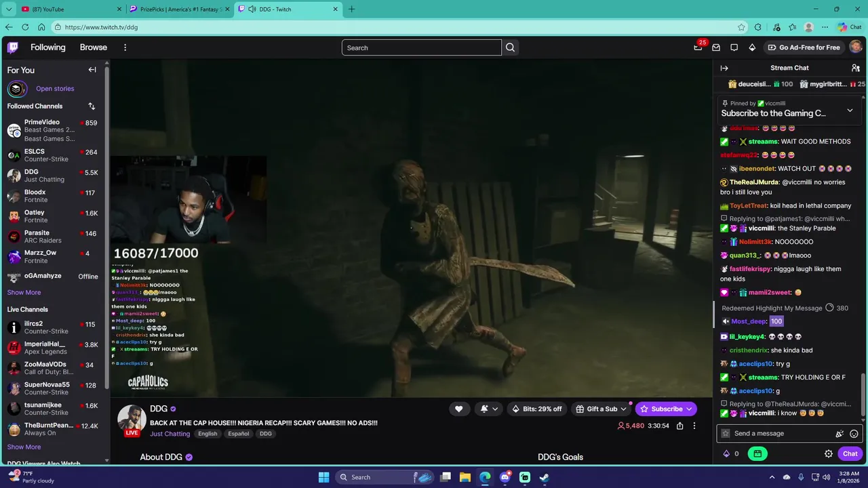Expand the pinned message chevron

coord(850,110)
